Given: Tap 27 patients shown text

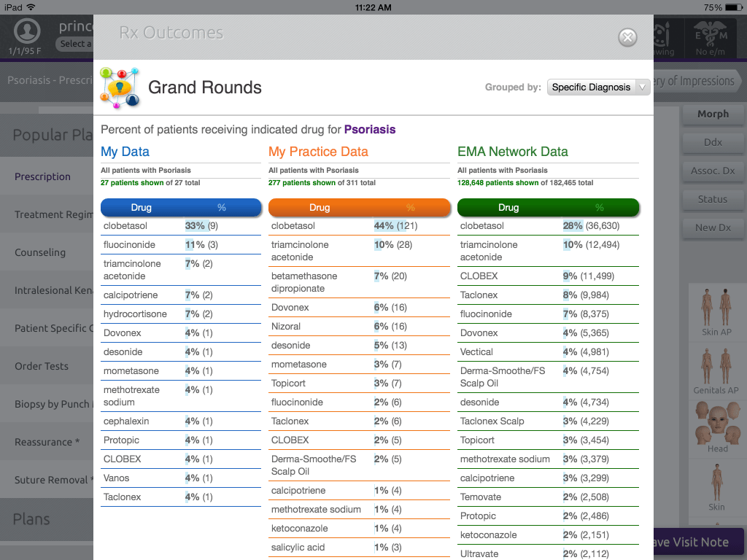Looking at the screenshot, I should tap(132, 183).
